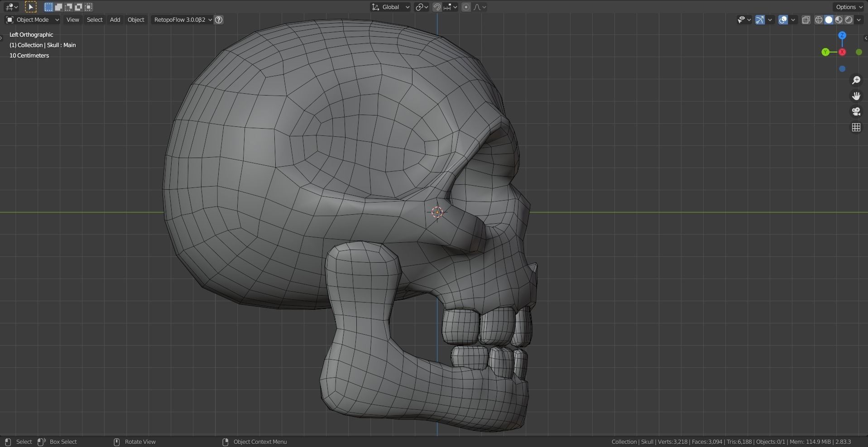Open the transform pivot point dropdown
The width and height of the screenshot is (868, 447).
point(422,7)
